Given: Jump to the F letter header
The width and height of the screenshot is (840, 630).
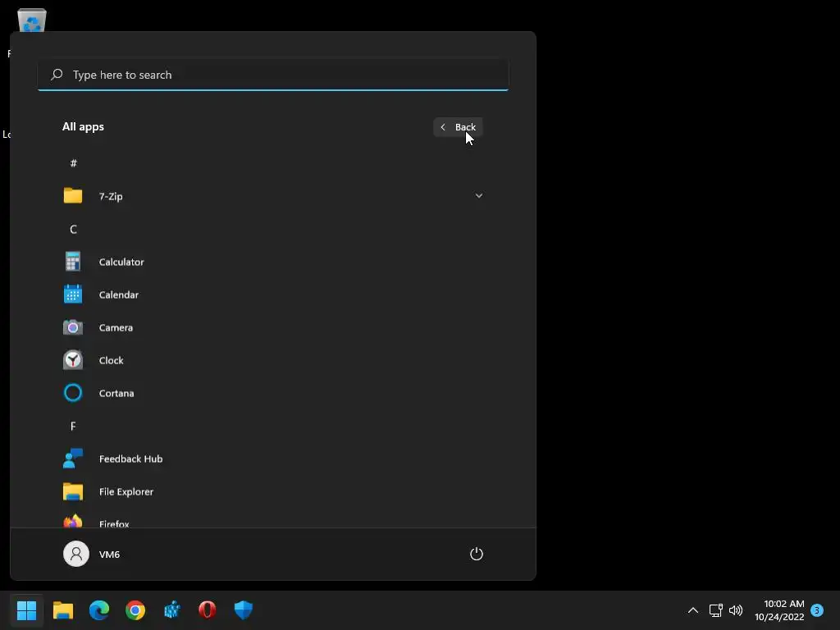Looking at the screenshot, I should [73, 426].
